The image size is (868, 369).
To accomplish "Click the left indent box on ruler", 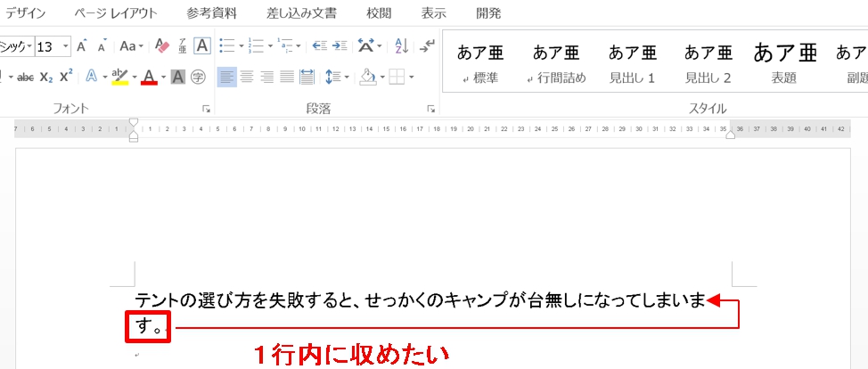I will [134, 140].
